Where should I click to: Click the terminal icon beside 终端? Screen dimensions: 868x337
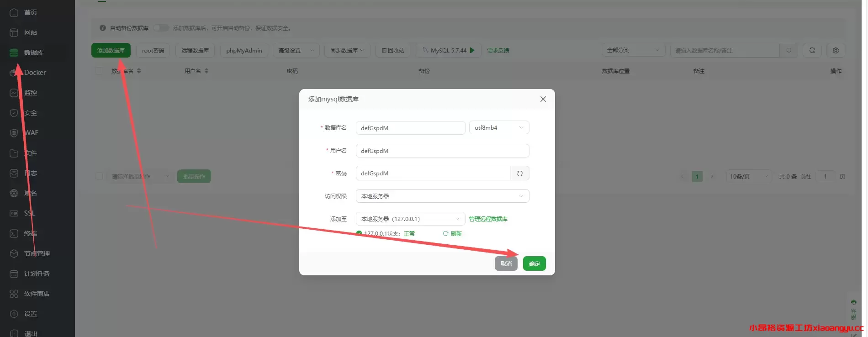14,233
